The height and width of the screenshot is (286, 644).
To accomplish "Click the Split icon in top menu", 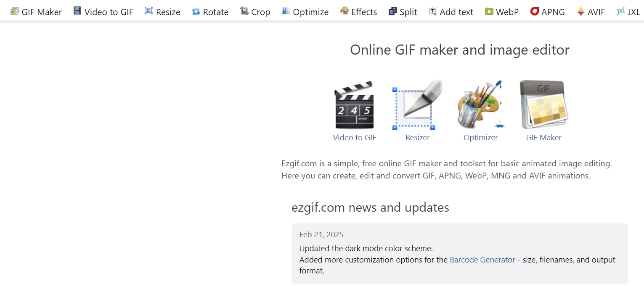I will [x=393, y=11].
